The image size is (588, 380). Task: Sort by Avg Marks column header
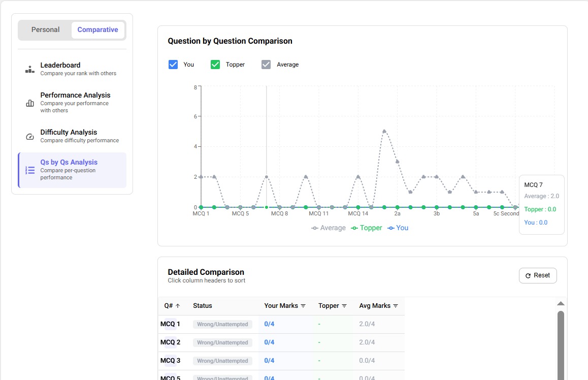coord(379,306)
